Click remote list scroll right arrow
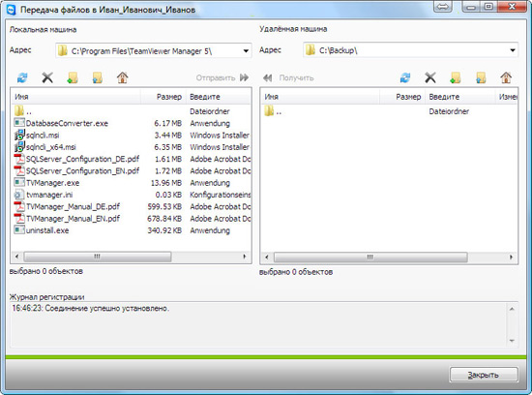 point(511,258)
